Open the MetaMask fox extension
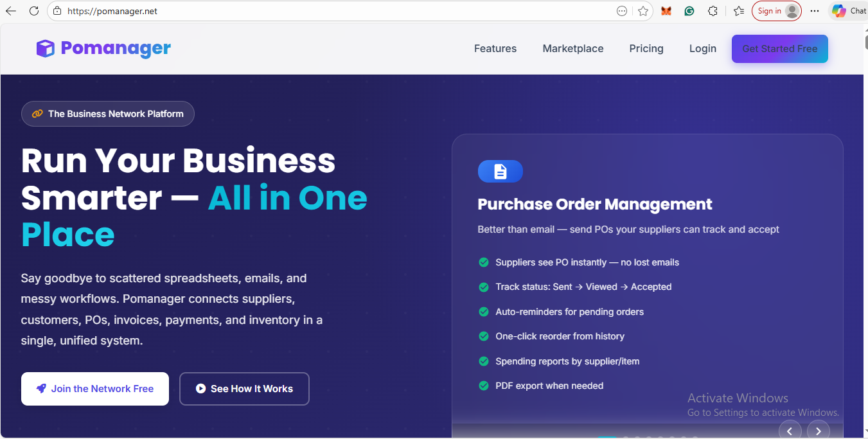Screen dimensions: 868x439 click(666, 11)
